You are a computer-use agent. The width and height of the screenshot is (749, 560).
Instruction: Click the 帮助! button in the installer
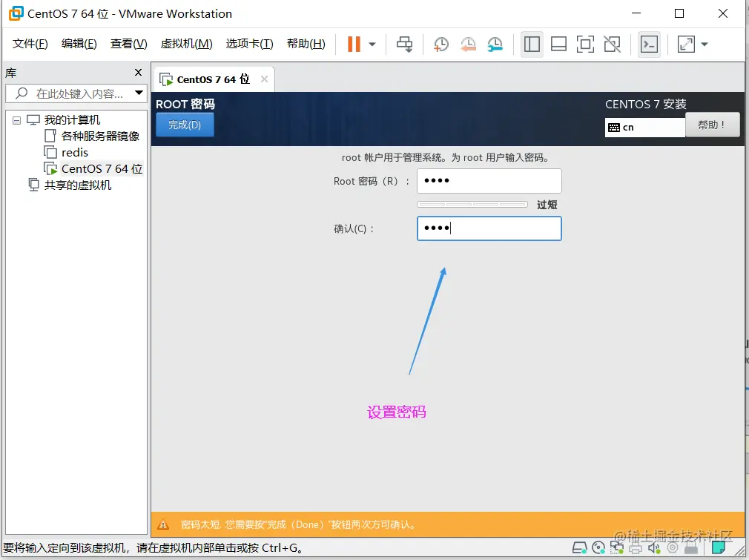click(x=711, y=125)
